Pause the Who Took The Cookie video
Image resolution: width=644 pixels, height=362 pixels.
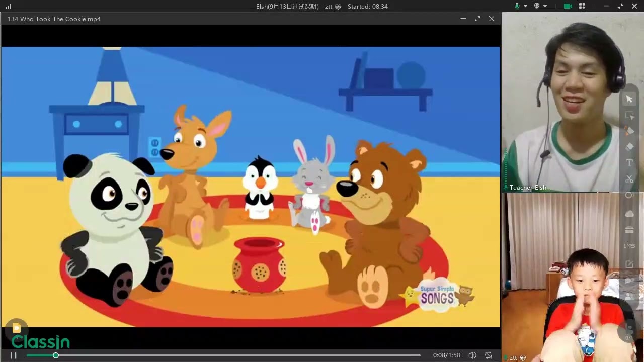click(14, 355)
